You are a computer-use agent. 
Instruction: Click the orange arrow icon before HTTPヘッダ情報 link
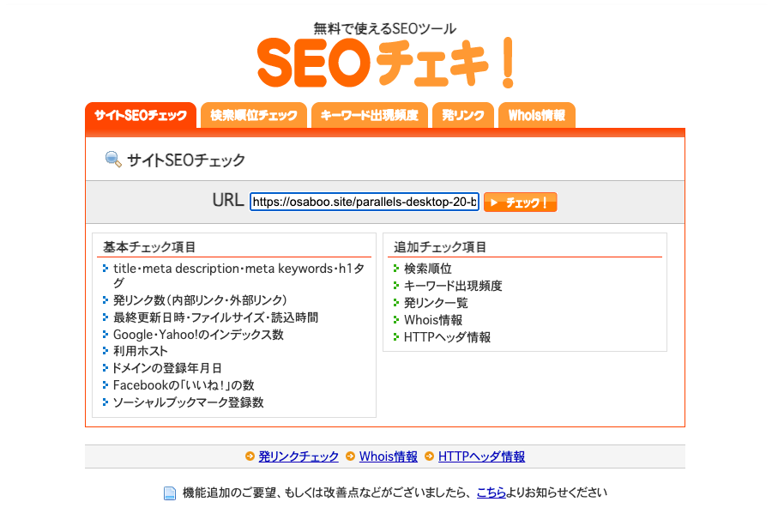[429, 456]
